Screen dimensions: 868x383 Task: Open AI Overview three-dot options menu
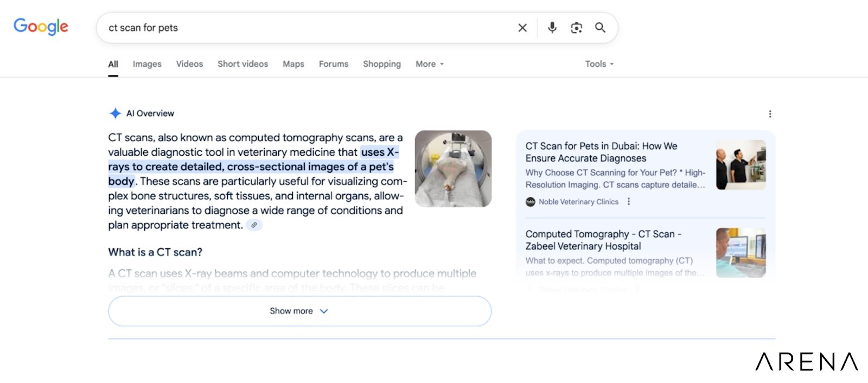(770, 114)
